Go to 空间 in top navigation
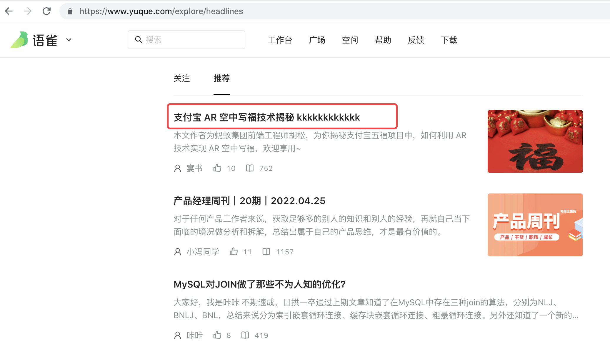Screen dimensions: 610x364 click(350, 40)
